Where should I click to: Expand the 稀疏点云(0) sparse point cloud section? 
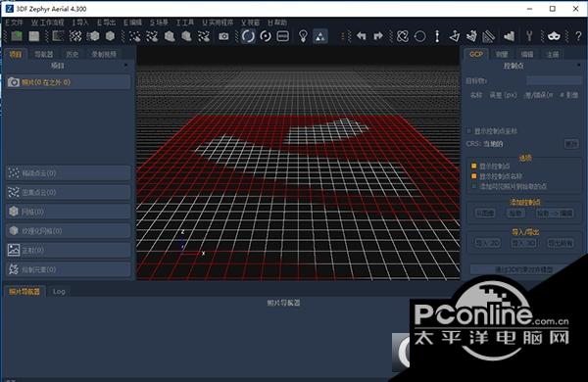[x=69, y=172]
